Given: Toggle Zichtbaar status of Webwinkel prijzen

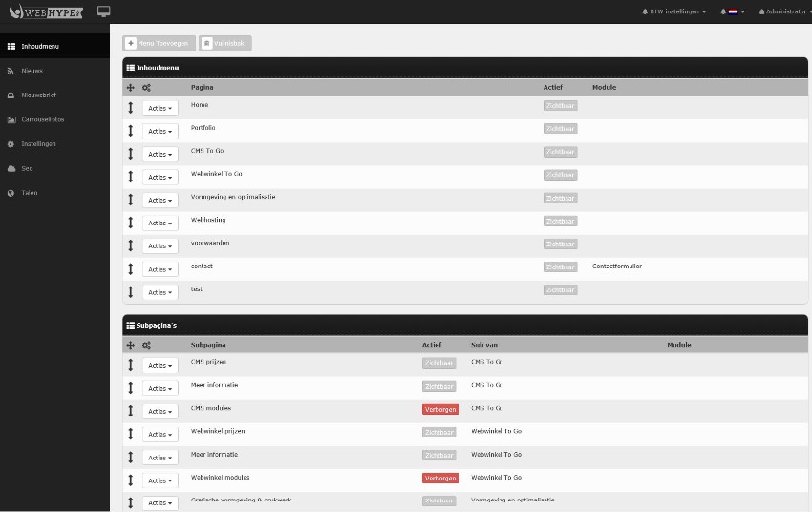Looking at the screenshot, I should [439, 433].
